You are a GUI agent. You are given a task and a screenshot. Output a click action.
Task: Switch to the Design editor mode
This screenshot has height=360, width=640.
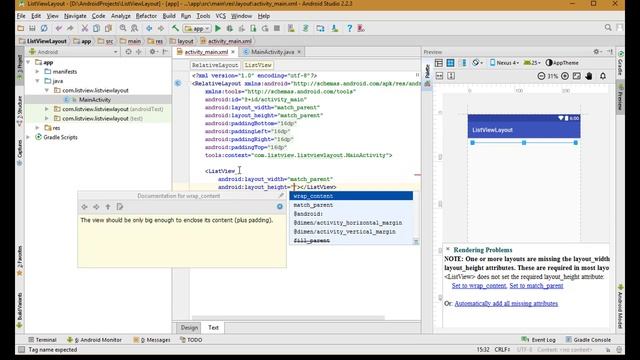189,327
